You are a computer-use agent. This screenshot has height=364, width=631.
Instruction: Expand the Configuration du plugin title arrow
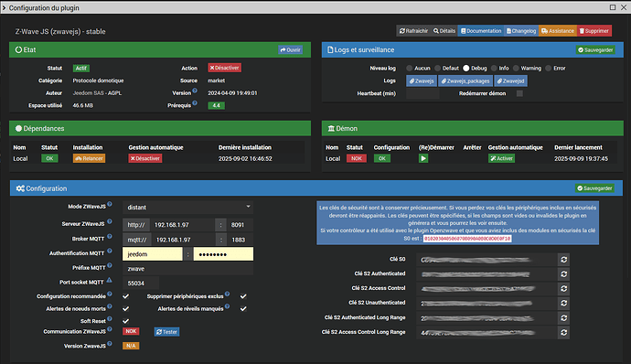(x=4, y=7)
